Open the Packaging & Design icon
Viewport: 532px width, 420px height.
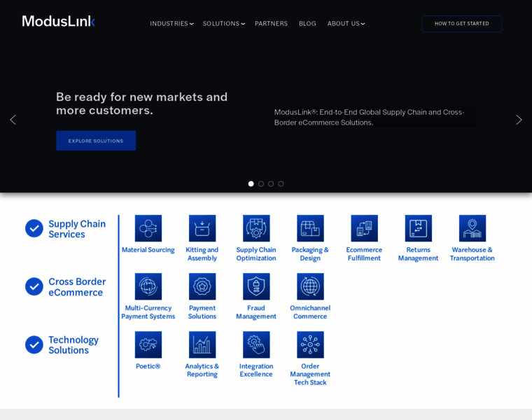coord(310,228)
